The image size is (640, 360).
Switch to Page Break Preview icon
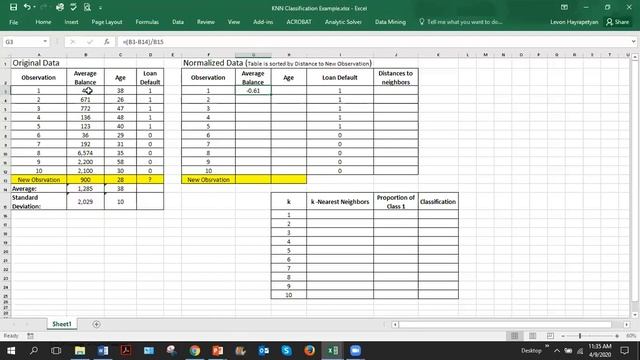pos(550,336)
